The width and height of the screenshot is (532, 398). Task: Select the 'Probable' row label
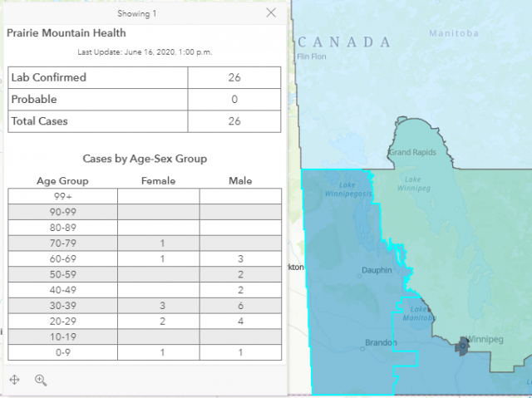(x=34, y=100)
